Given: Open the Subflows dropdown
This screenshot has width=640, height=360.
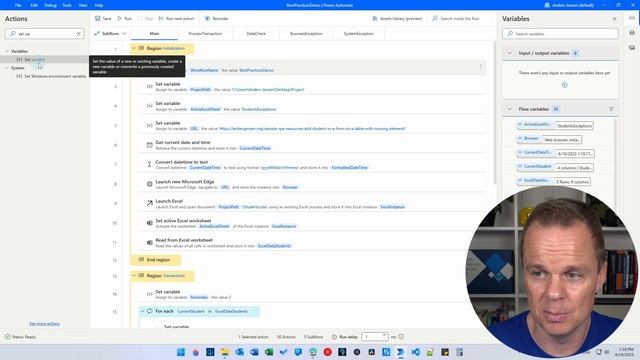Looking at the screenshot, I should [110, 33].
